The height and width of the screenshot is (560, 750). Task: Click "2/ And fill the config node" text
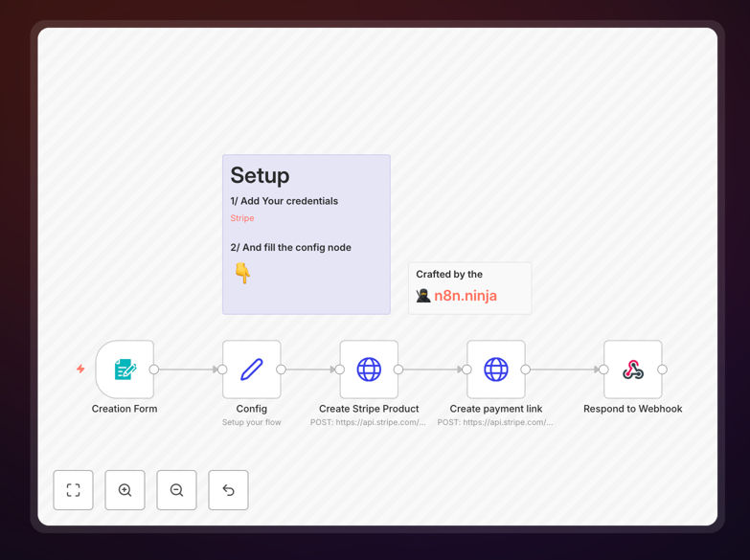click(291, 248)
